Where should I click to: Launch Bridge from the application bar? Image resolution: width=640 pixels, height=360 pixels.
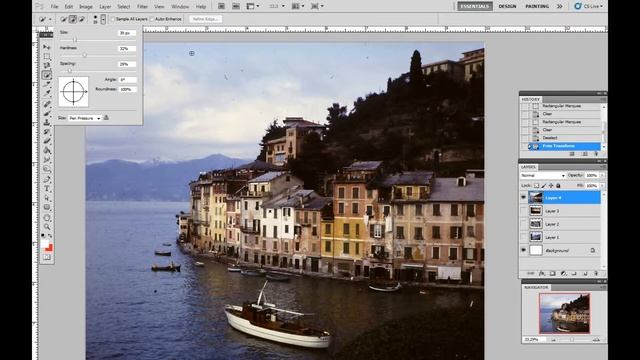click(221, 7)
